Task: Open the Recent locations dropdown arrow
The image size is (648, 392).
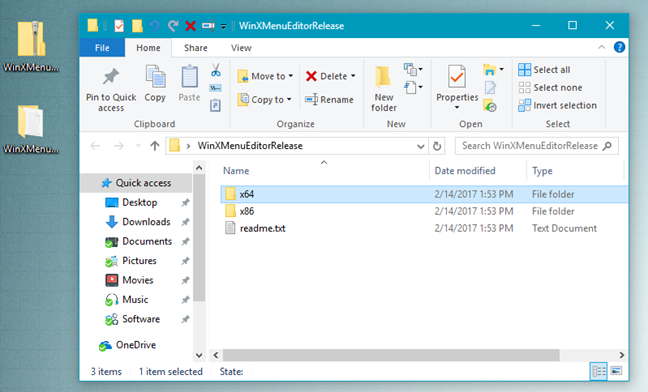Action: click(x=138, y=146)
